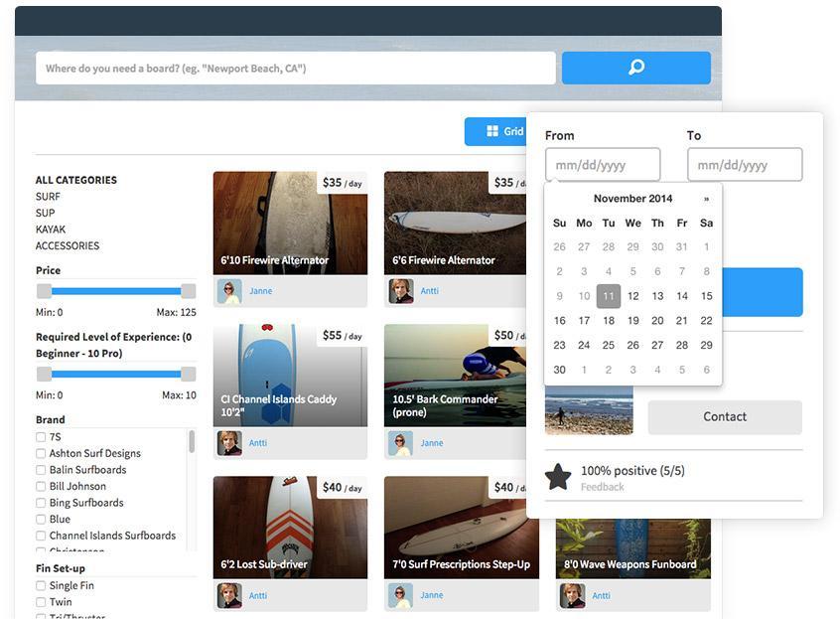The image size is (840, 619).
Task: Open Antti's avatar under CI Channel Islands Caddy
Action: (x=229, y=443)
